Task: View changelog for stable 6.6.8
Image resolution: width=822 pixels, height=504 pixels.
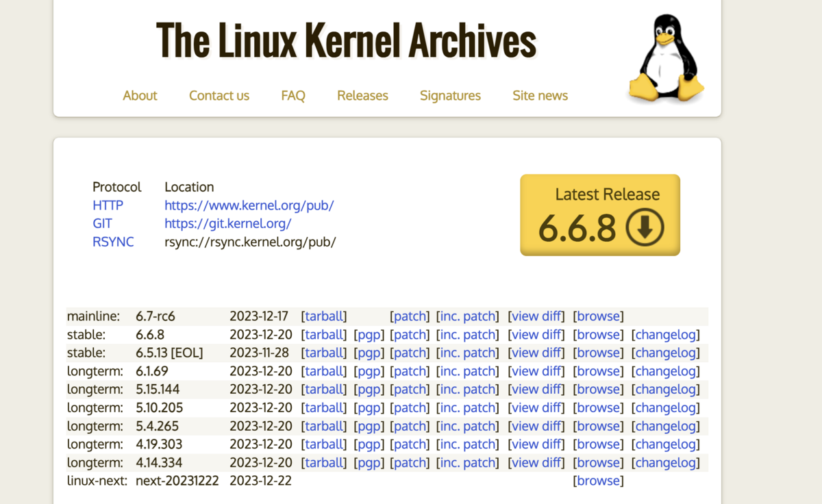Action: tap(666, 335)
